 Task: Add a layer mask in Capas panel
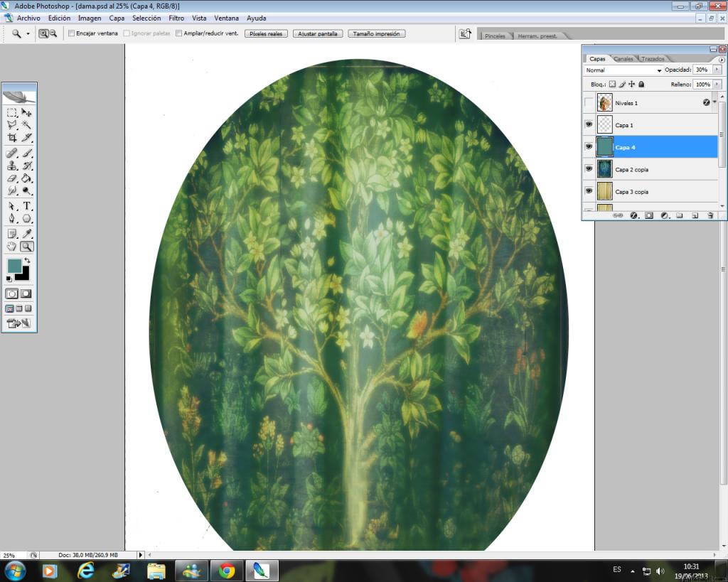pos(649,215)
